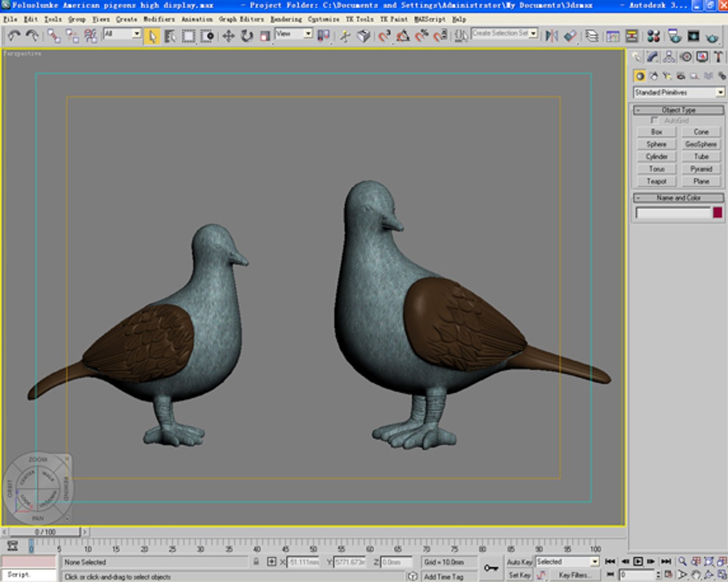Open Create Selection Set dropdown

point(504,33)
